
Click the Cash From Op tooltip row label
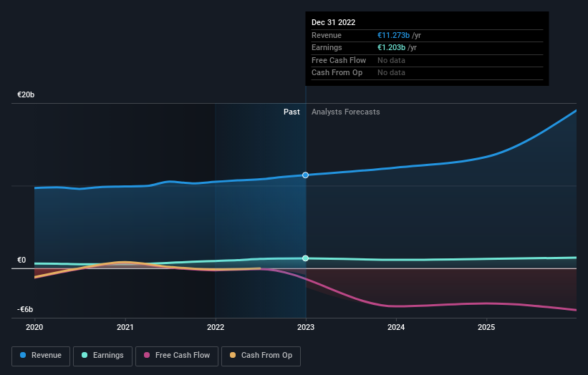click(x=337, y=73)
